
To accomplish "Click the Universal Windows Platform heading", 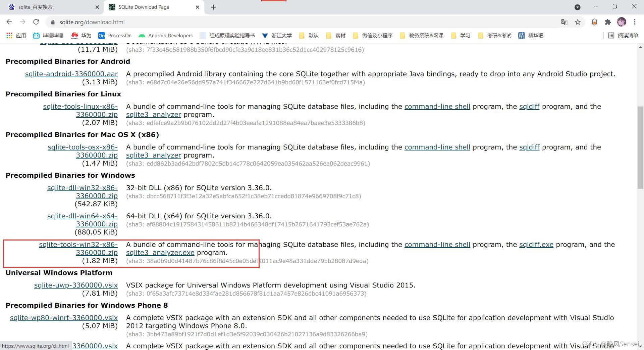I will tap(59, 273).
